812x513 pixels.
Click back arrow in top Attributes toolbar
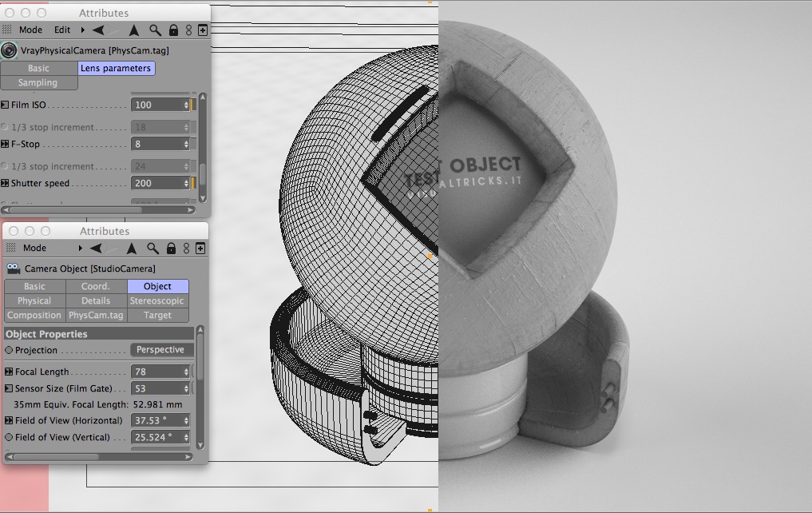tap(98, 30)
